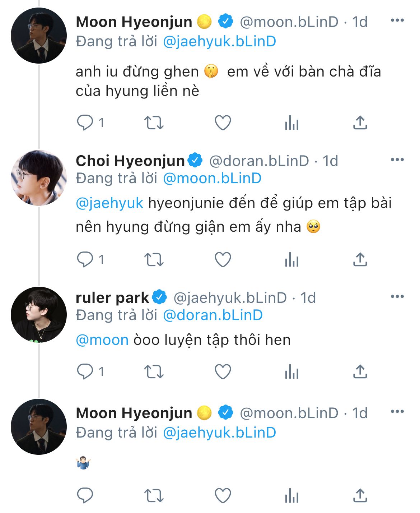The height and width of the screenshot is (513, 420).
Task: Reply to Choi Hyeonjun's tweet
Action: 85,259
